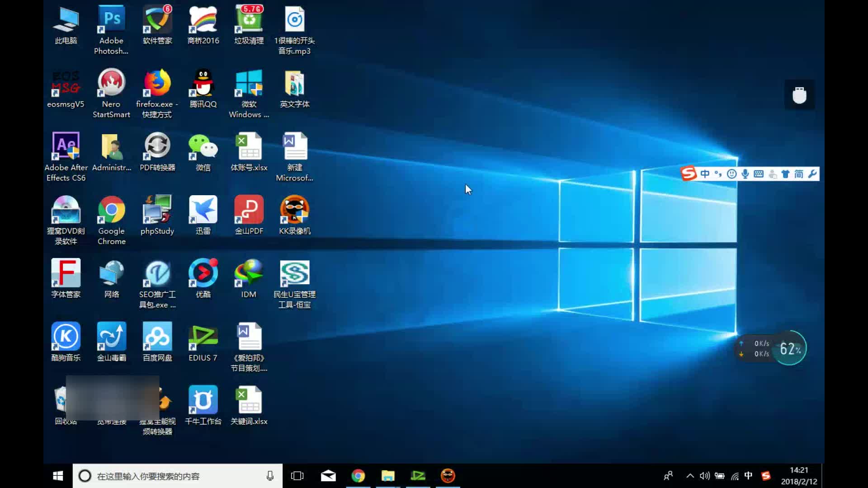Screen dimensions: 868x488
Task: Launch Adobe After Effects CS6
Action: (x=66, y=157)
